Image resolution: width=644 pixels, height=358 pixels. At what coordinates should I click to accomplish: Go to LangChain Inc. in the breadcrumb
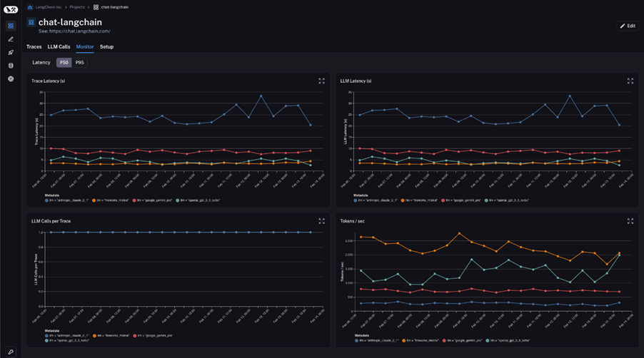tap(49, 7)
